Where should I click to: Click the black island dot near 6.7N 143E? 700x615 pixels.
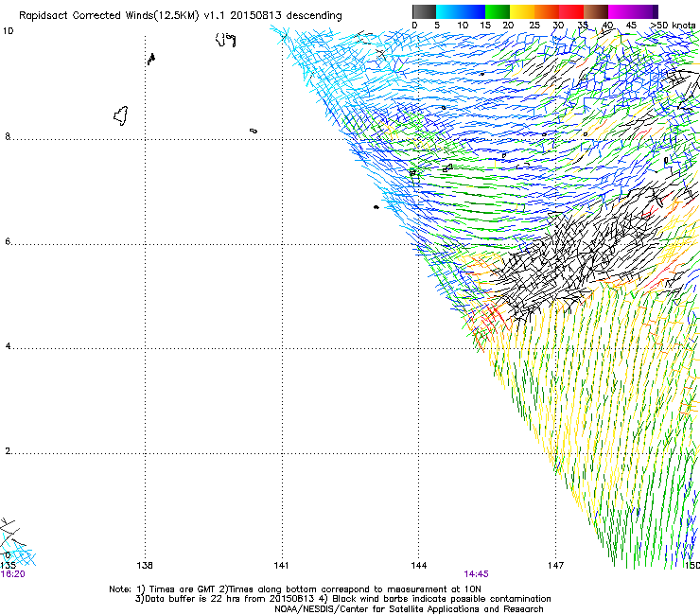[376, 207]
